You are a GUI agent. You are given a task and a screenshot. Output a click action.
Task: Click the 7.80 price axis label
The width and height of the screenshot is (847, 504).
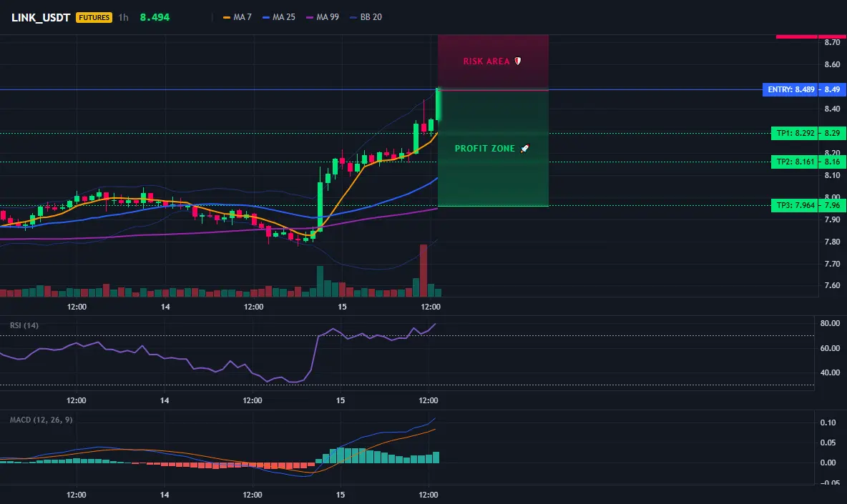833,242
